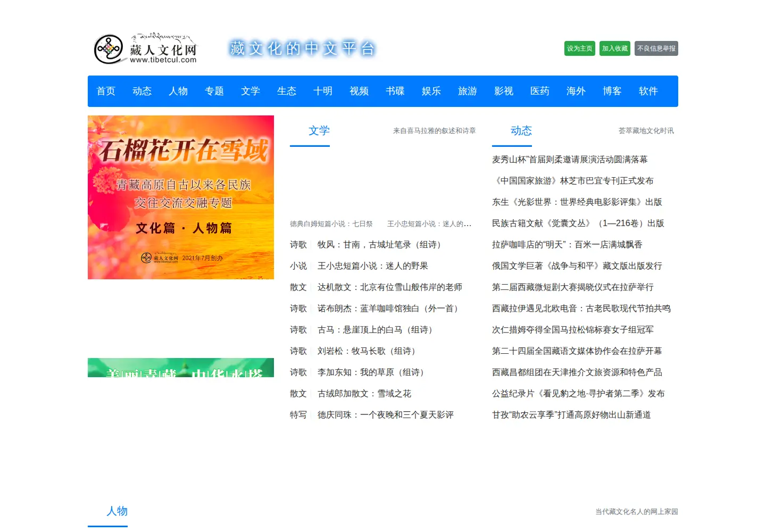Open 甘孜助农云享季 news link
The image size is (766, 532).
coord(571,415)
